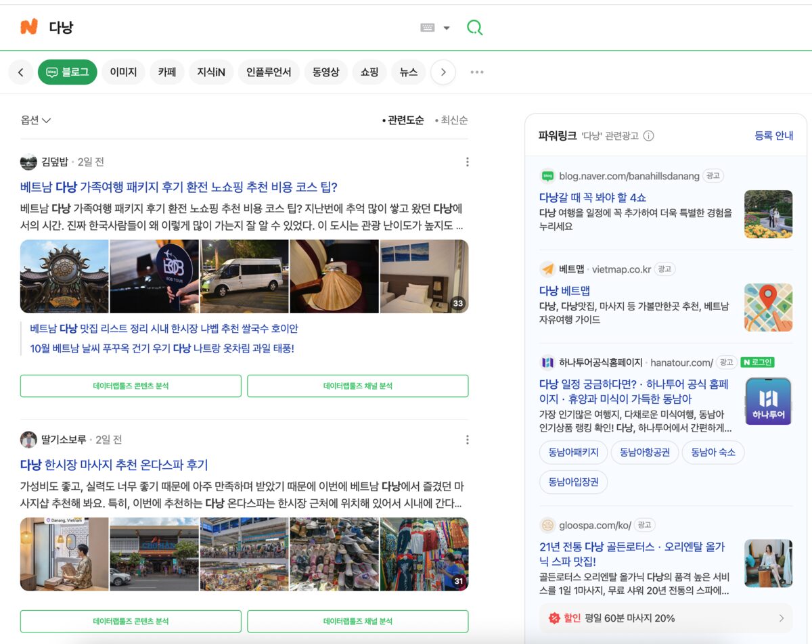The height and width of the screenshot is (644, 812).
Task: Click 김덮밥 profile avatar
Action: coord(28,162)
